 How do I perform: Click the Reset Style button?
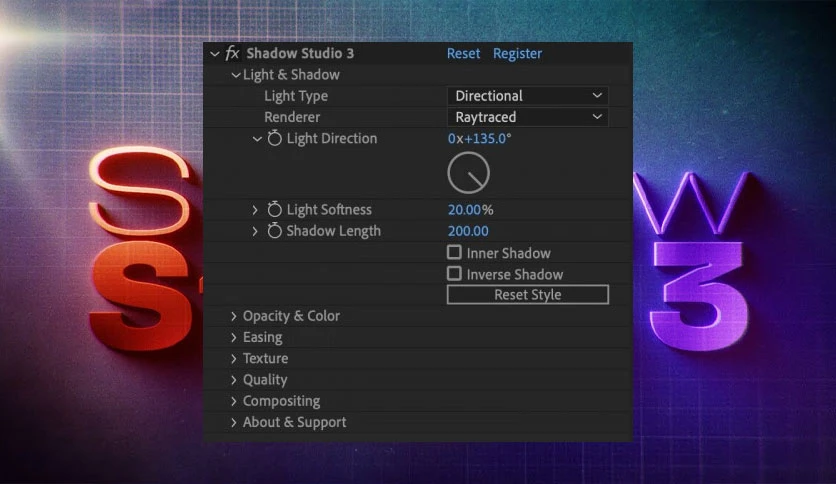point(527,295)
